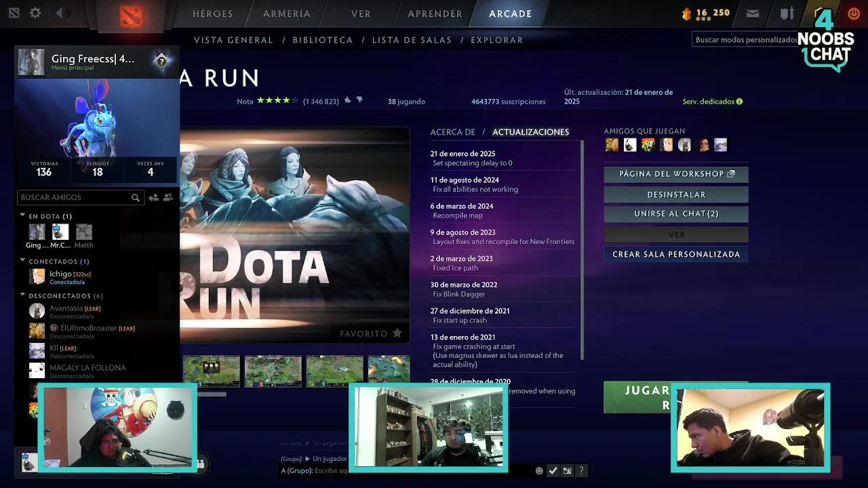Click the updates list vertical scrollbar
Screen dimensions: 868x488
tap(582, 251)
